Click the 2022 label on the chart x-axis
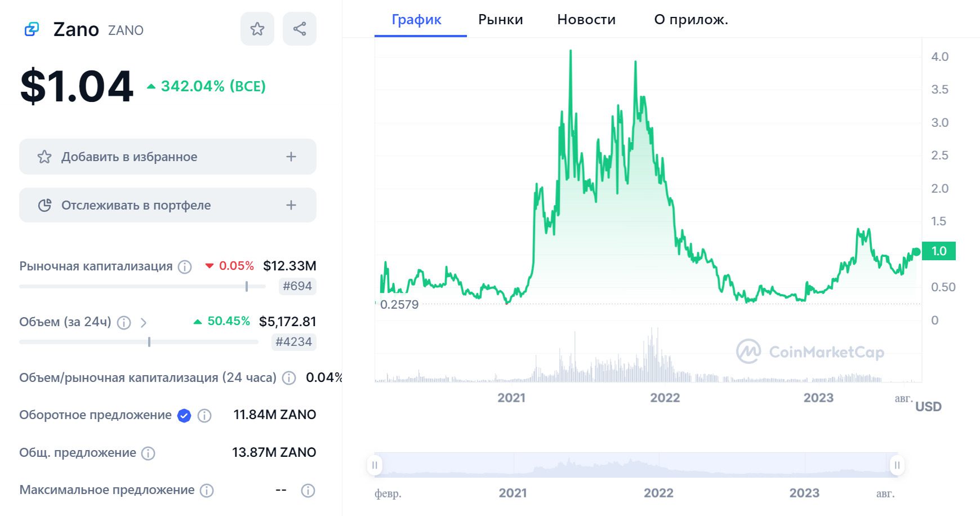The width and height of the screenshot is (980, 516). [665, 398]
